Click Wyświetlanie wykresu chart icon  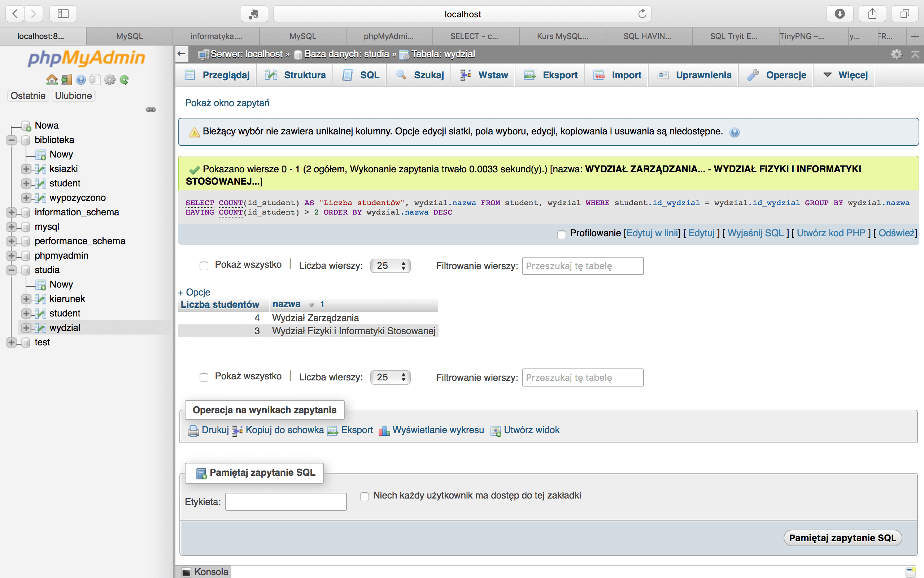tap(384, 431)
